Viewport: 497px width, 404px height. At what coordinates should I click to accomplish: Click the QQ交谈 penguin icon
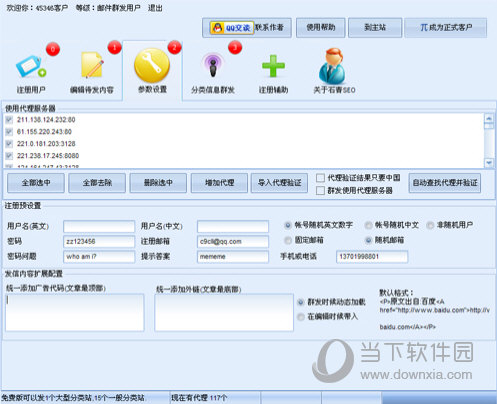coord(231,28)
